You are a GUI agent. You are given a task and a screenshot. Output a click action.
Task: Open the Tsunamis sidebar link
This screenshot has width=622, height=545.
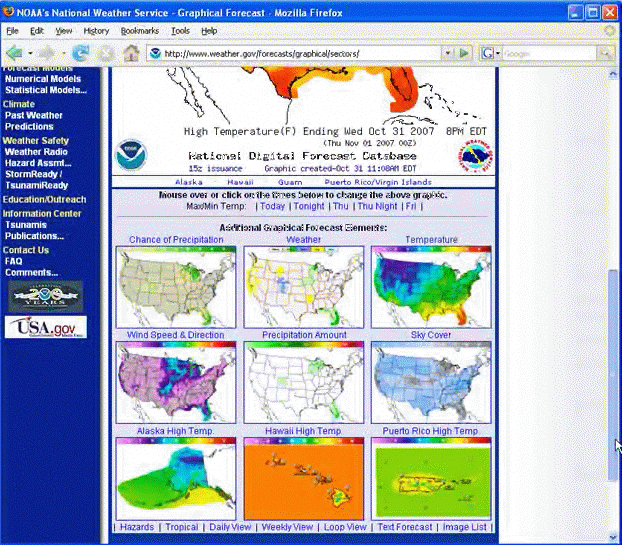(x=26, y=225)
